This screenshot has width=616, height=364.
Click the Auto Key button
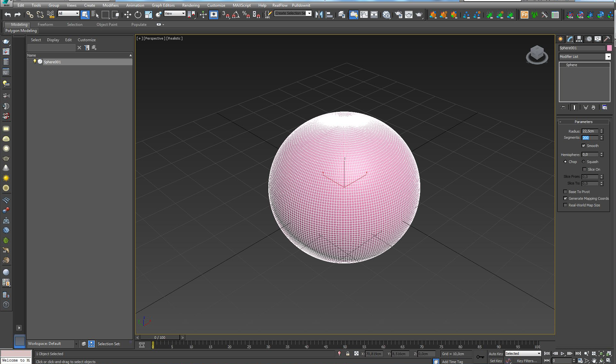point(496,354)
